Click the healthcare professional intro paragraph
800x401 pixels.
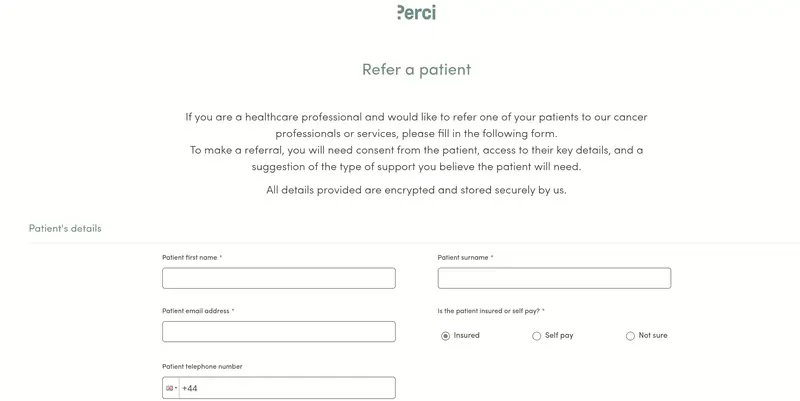[x=416, y=125]
